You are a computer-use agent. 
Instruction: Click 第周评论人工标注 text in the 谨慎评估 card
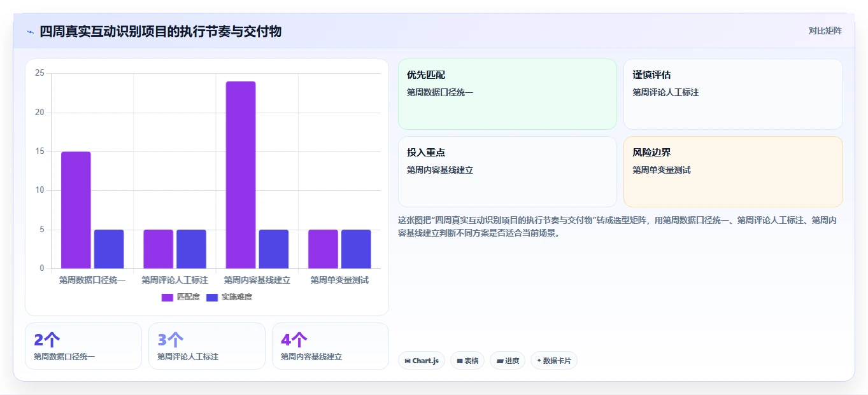[x=665, y=92]
